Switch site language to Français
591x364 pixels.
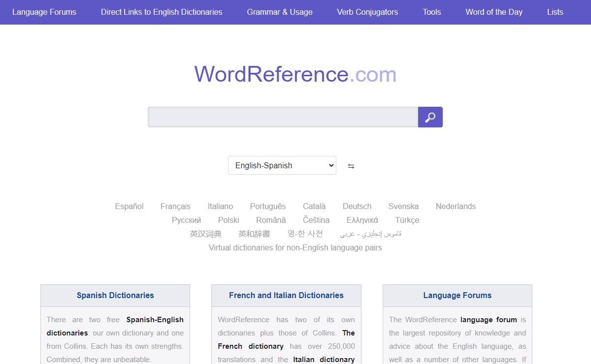[175, 206]
